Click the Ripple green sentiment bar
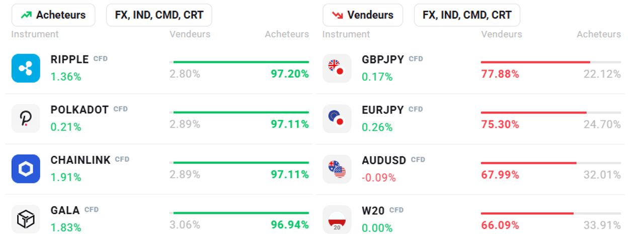 coord(240,62)
